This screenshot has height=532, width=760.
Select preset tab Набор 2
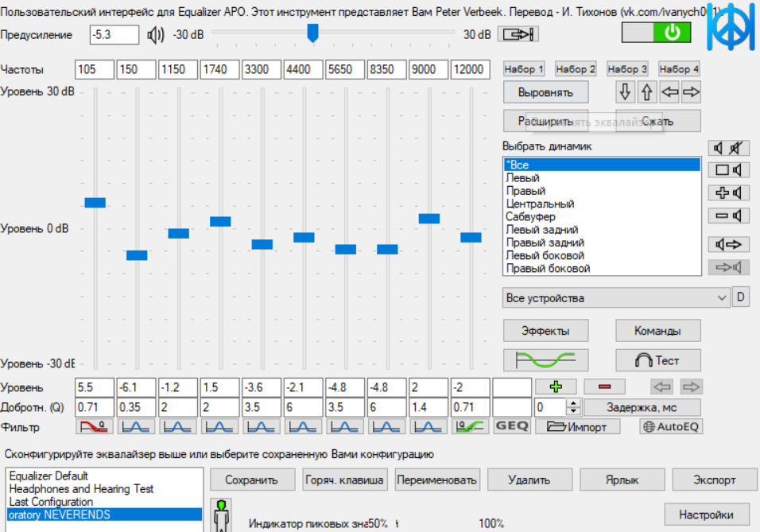tap(576, 69)
